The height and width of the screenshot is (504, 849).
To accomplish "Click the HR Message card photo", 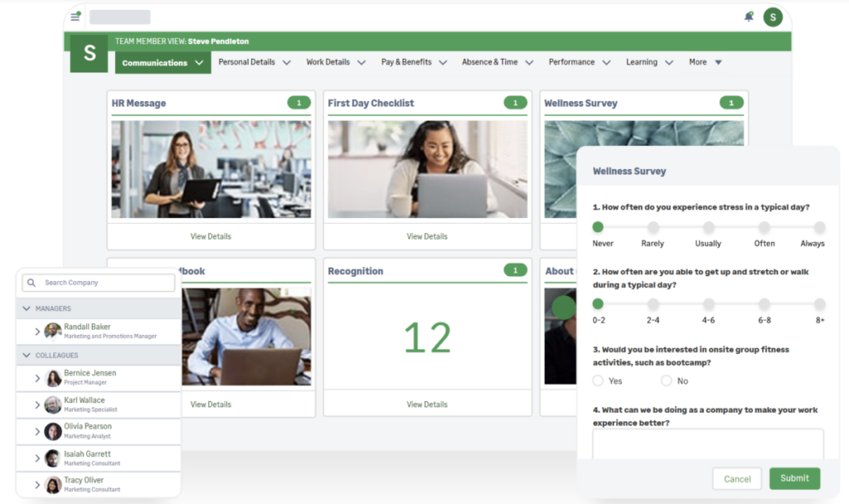I will [x=211, y=169].
